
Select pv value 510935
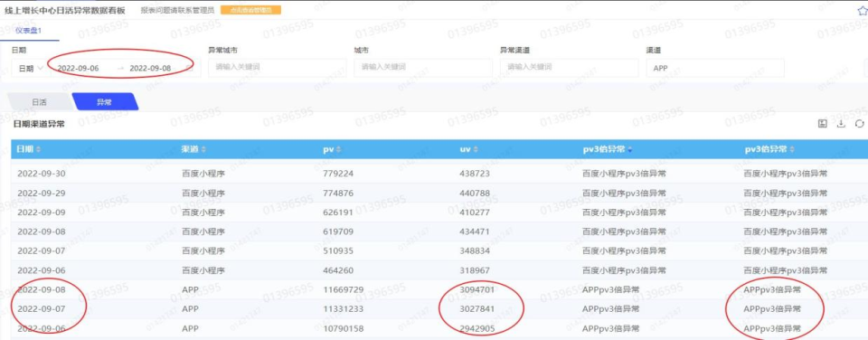(338, 250)
